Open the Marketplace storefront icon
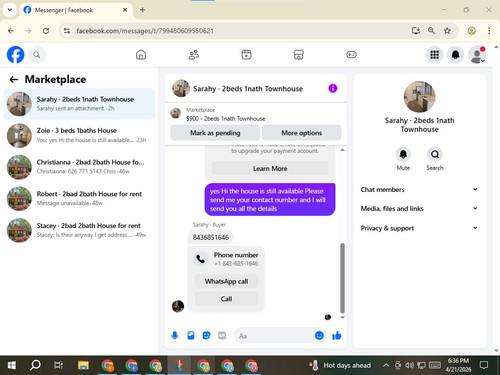 (x=299, y=55)
